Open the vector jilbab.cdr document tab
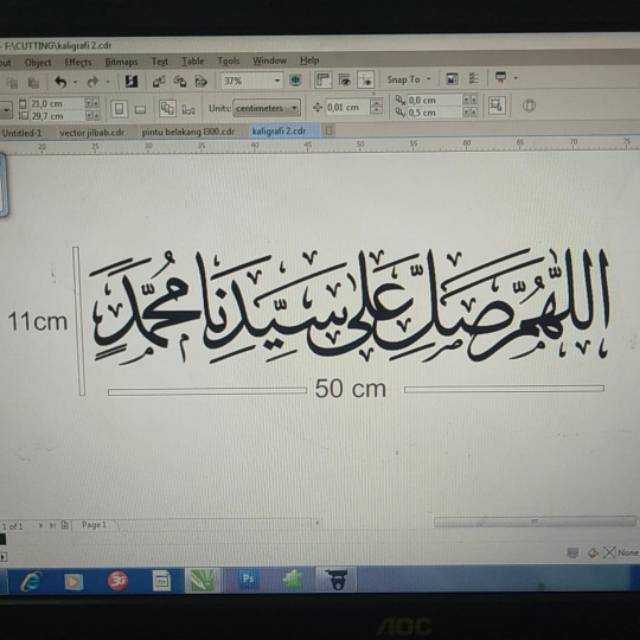640x640 pixels. point(92,131)
